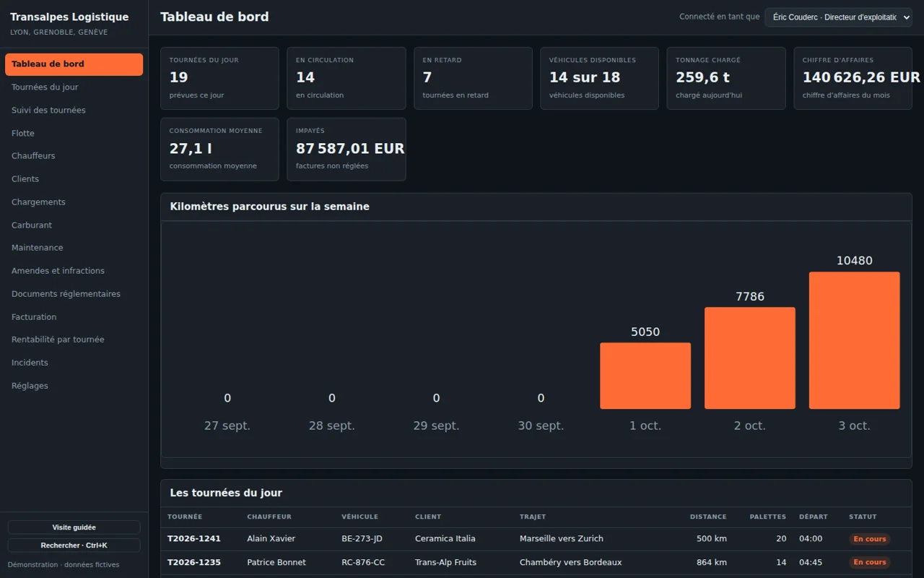This screenshot has height=578, width=924.
Task: Open the Clients page
Action: 74,179
